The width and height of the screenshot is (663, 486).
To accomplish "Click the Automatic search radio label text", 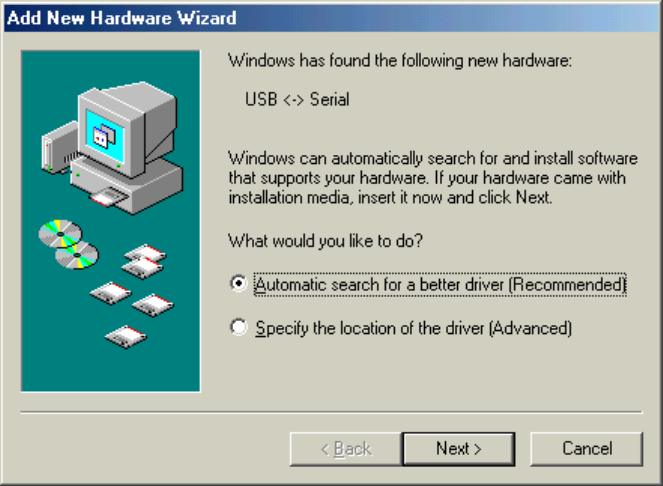I will pyautogui.click(x=440, y=285).
